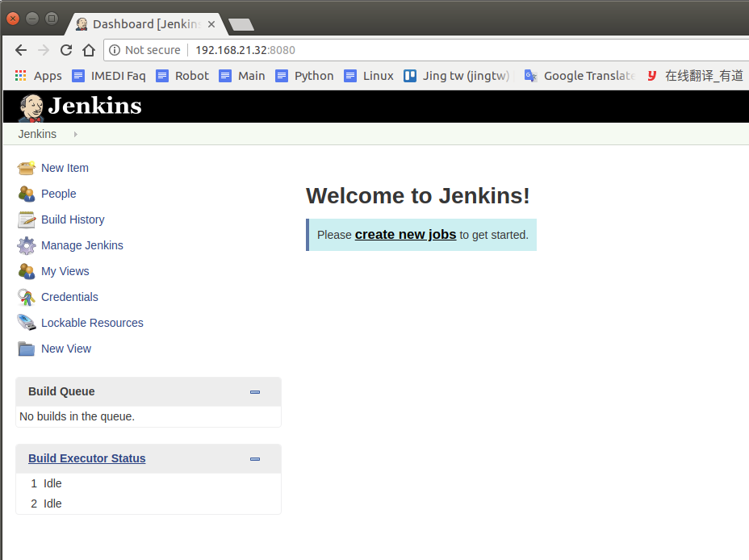Screen dimensions: 749x560
Task: Open the Main bookmark
Action: click(x=241, y=76)
